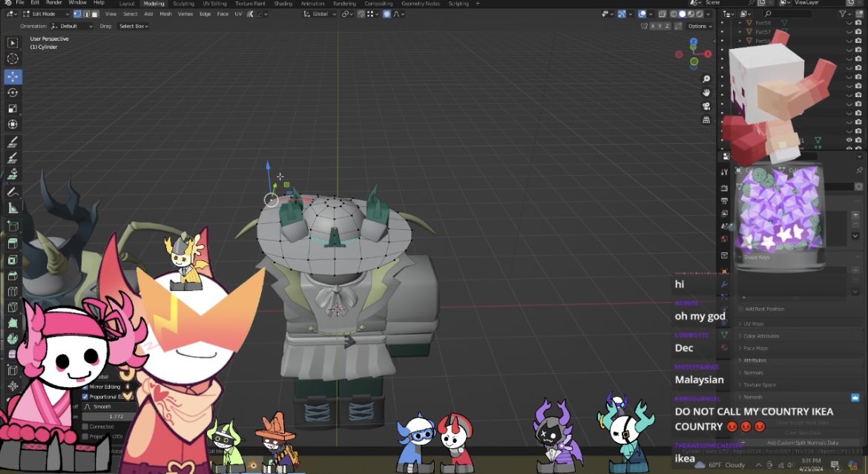Toggle the Add Rest Position checkbox
Image resolution: width=868 pixels, height=474 pixels.
point(740,309)
